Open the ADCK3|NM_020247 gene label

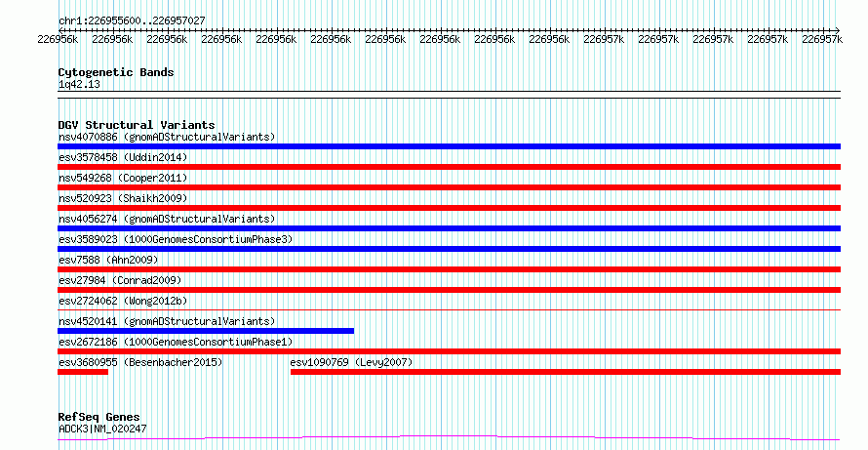[102, 429]
